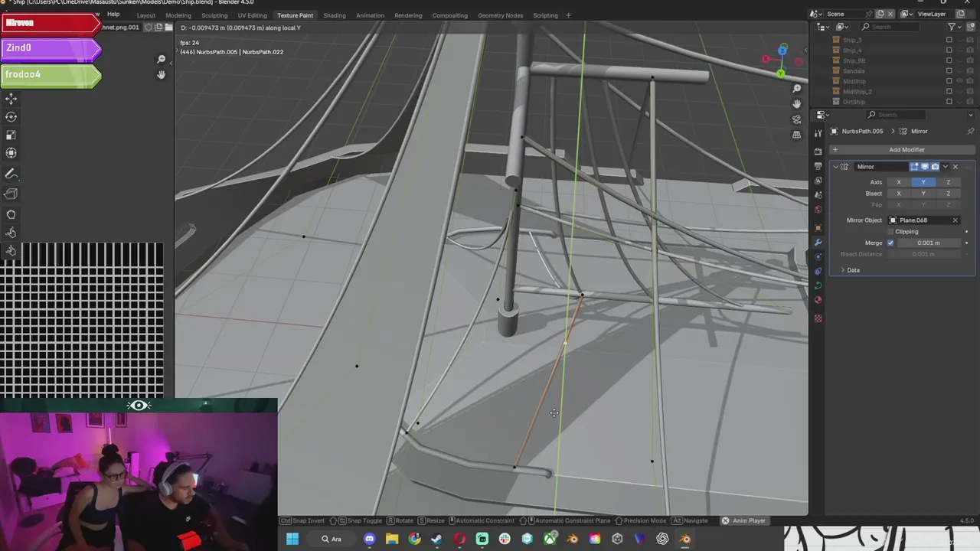
Task: Toggle Mirror modifier render display
Action: [x=935, y=167]
